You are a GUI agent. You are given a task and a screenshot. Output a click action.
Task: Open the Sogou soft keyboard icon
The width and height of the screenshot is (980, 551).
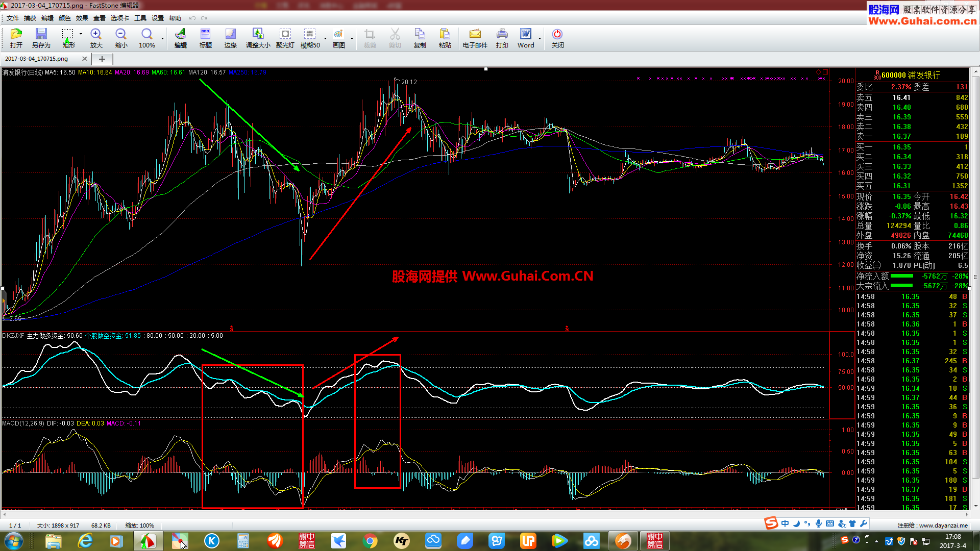click(830, 523)
